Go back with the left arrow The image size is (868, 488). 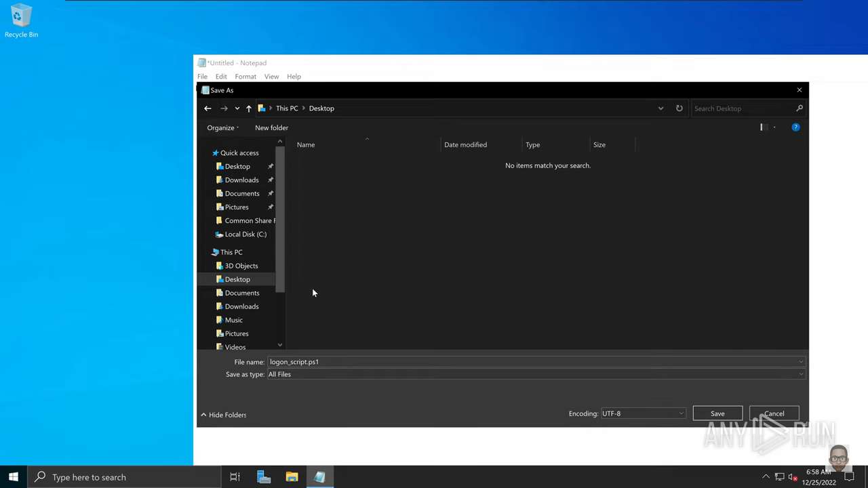tap(208, 108)
